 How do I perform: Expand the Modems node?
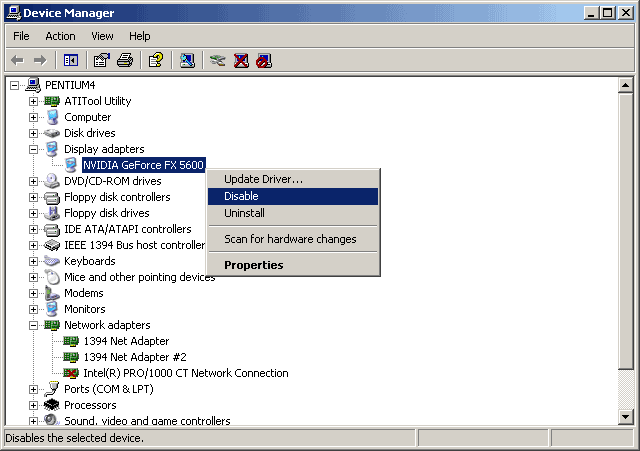(x=33, y=293)
